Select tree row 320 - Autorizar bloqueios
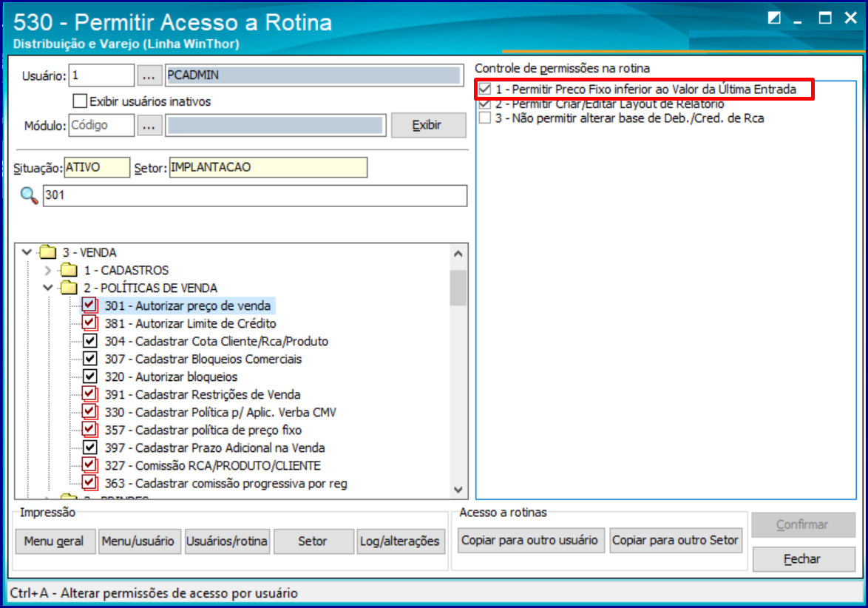Screen dimensions: 868x608 coord(172,376)
